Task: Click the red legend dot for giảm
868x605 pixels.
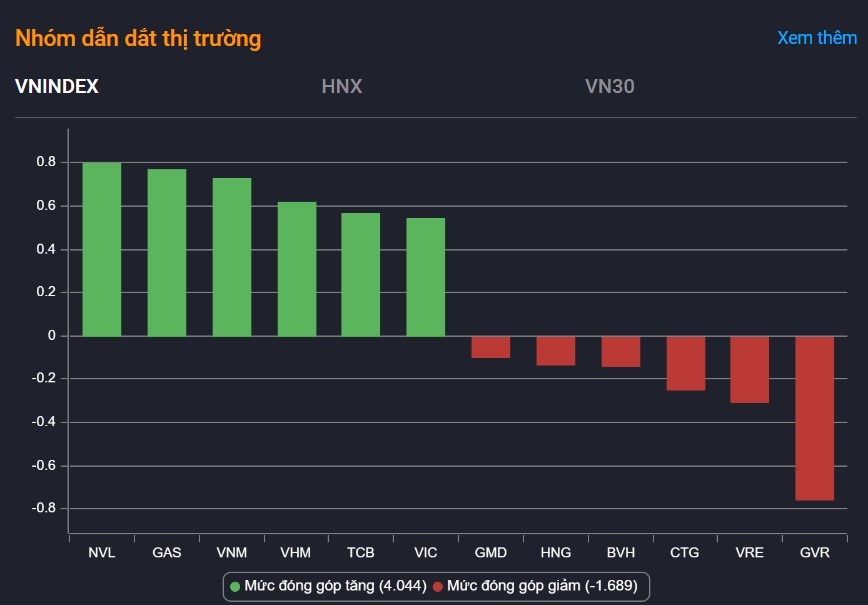Action: pos(438,585)
